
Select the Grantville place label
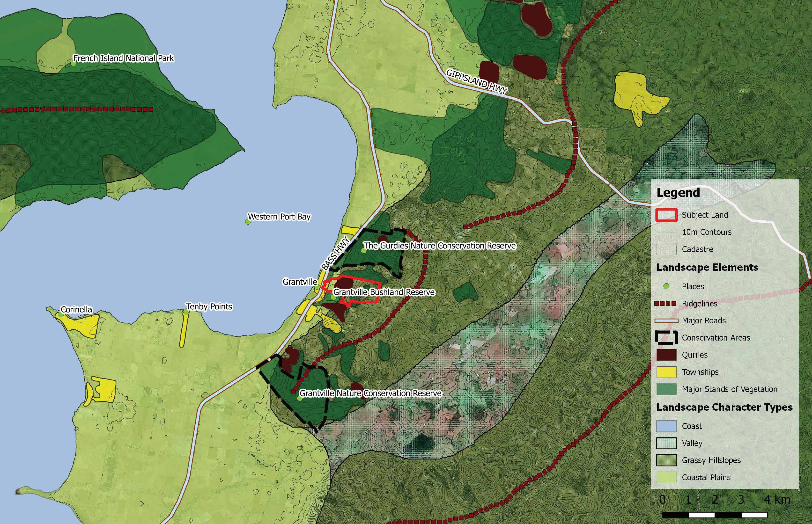click(300, 282)
